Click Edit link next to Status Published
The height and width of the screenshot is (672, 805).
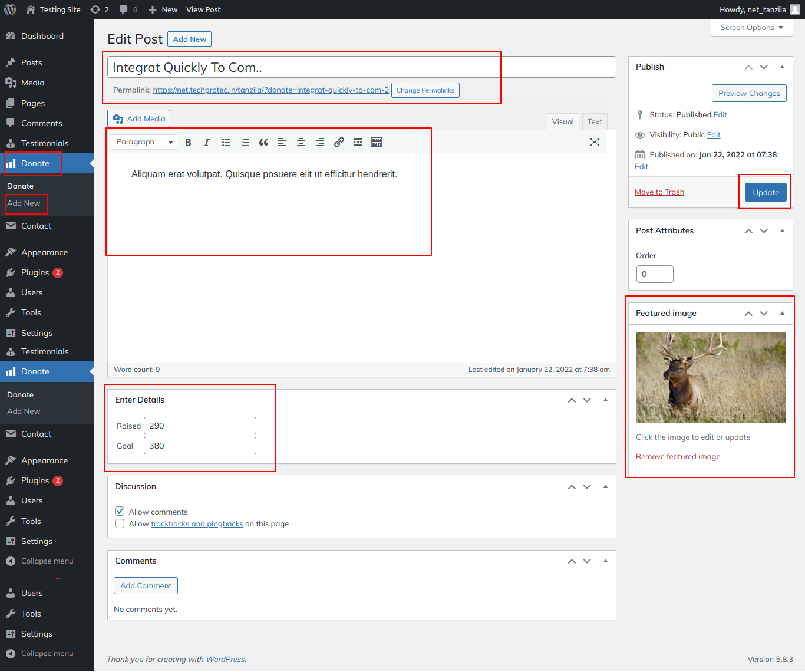[720, 115]
